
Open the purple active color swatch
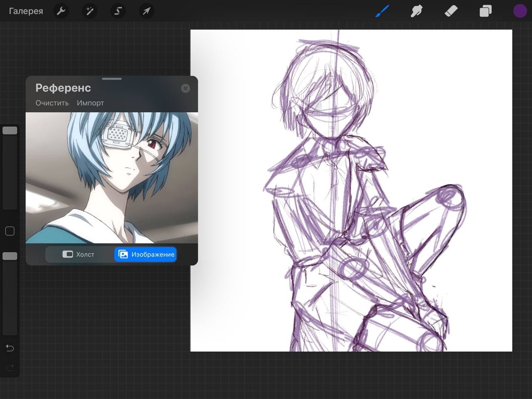(520, 11)
